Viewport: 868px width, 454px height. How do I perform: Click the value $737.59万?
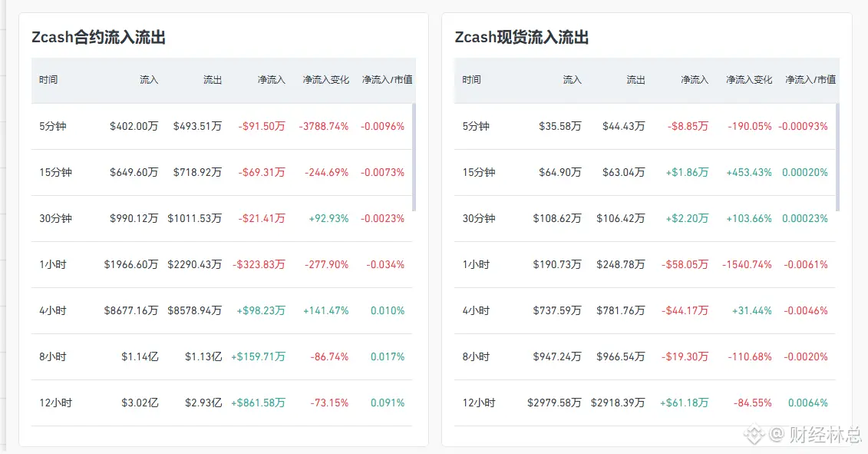click(557, 310)
